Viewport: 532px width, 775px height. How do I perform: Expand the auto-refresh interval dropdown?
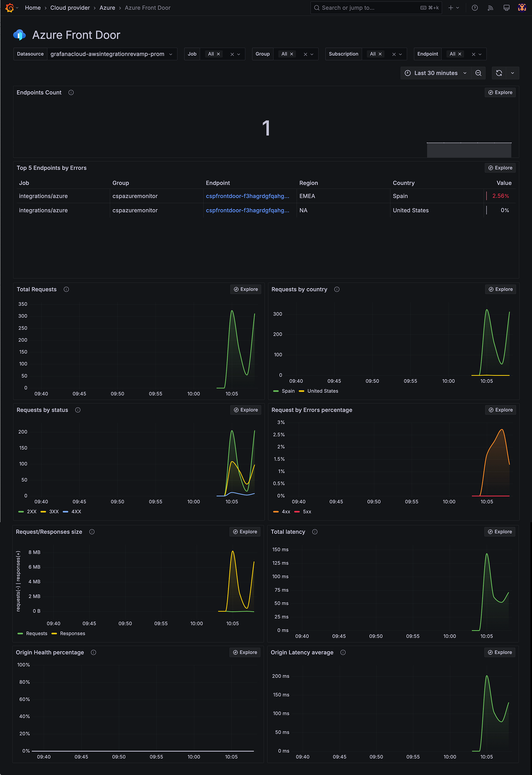[513, 73]
